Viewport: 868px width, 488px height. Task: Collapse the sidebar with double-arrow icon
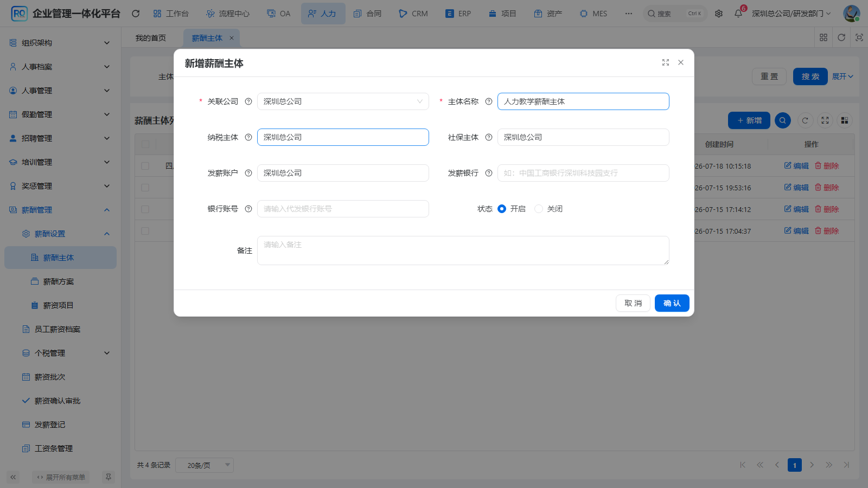click(13, 477)
